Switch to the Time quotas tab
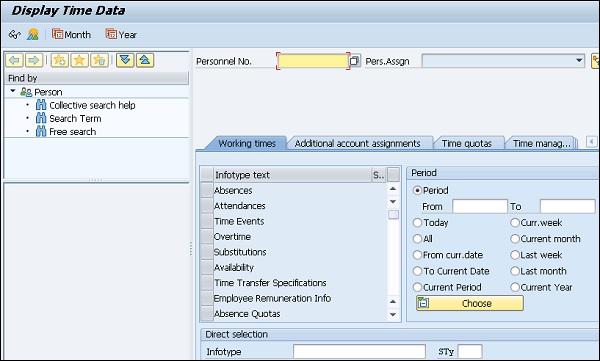 tap(466, 144)
